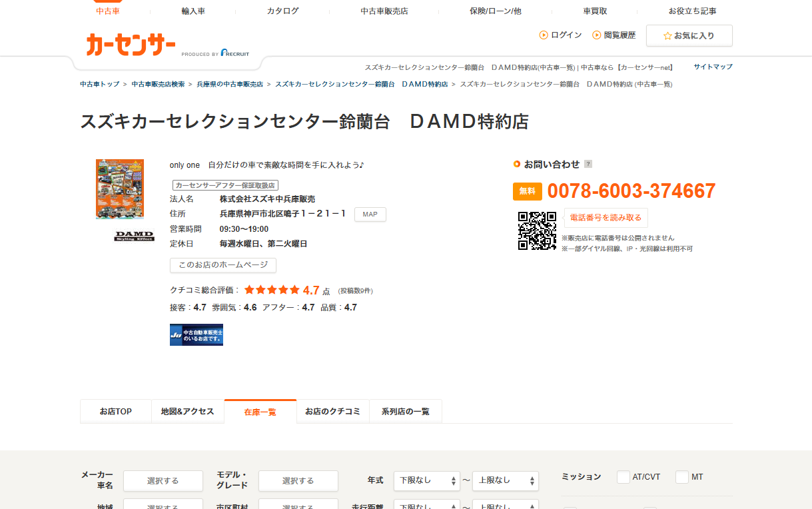
Task: Click the MAP button next to the address
Action: (370, 214)
